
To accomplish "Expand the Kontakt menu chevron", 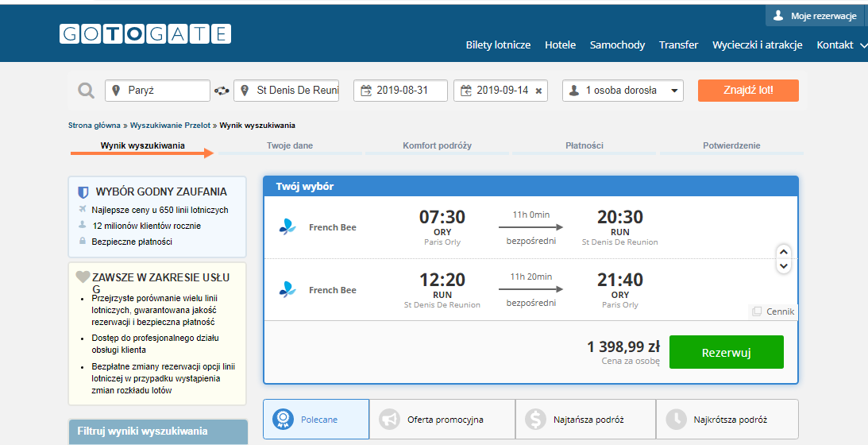I will pos(863,45).
